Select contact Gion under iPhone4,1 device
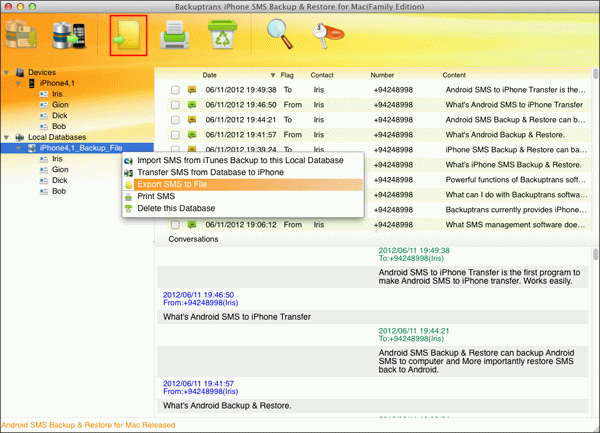Viewport: 600px width, 433px height. [60, 105]
